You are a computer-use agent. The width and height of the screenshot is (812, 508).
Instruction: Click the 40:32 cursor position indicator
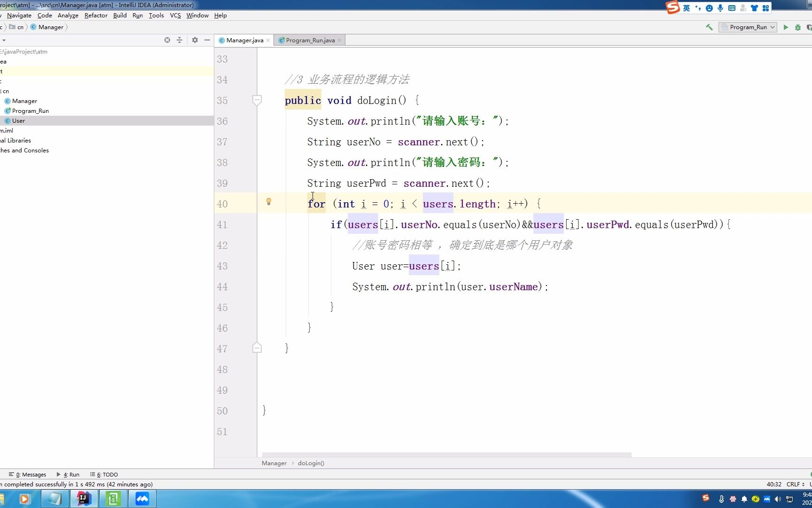774,484
